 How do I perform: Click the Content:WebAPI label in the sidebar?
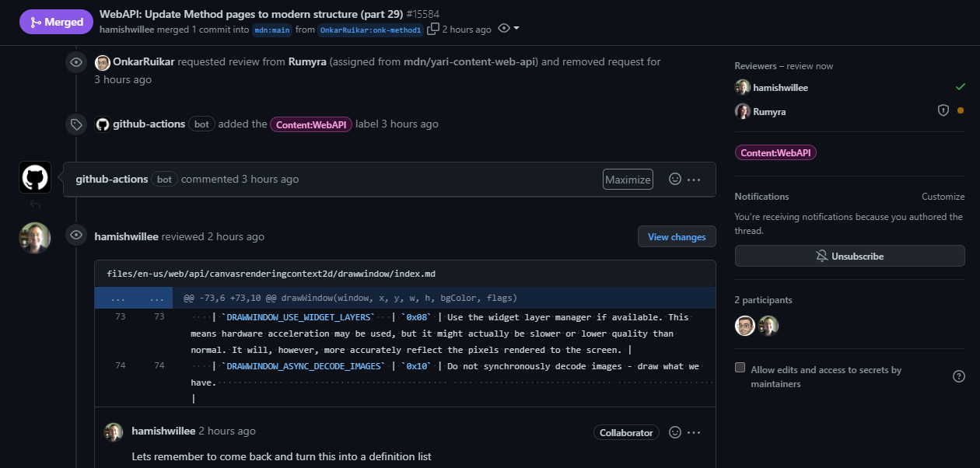(x=775, y=153)
